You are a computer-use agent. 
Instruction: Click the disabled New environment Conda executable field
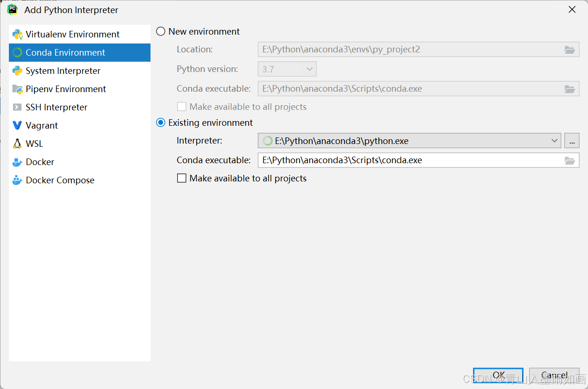click(418, 89)
